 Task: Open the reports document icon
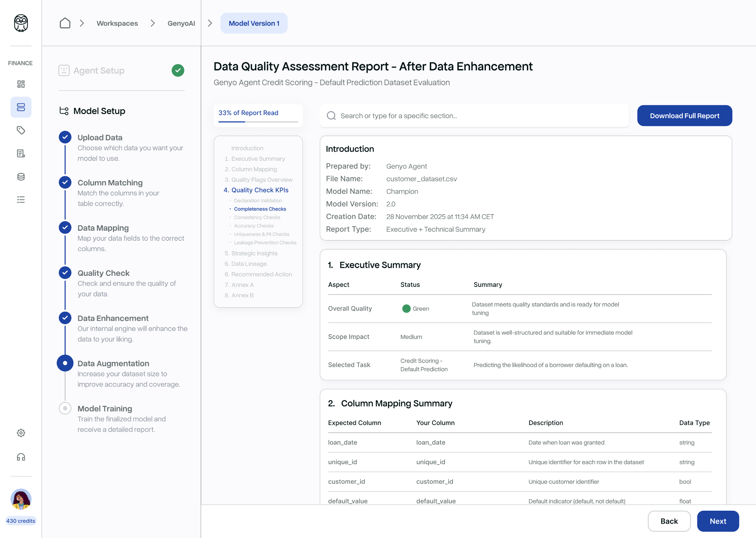click(21, 153)
